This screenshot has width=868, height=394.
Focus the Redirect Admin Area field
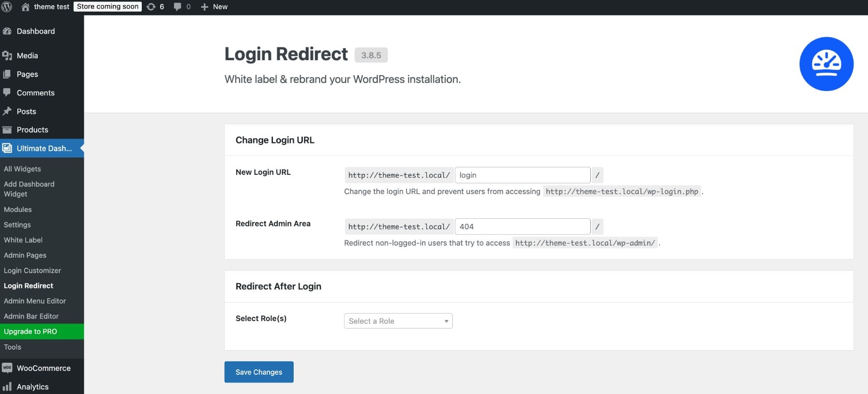tap(523, 226)
